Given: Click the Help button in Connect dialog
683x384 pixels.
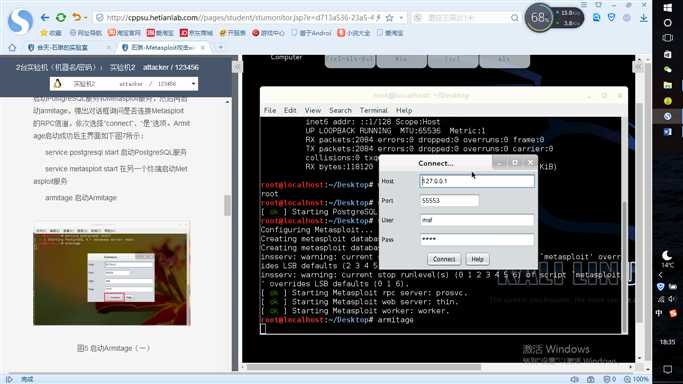Looking at the screenshot, I should [x=477, y=259].
